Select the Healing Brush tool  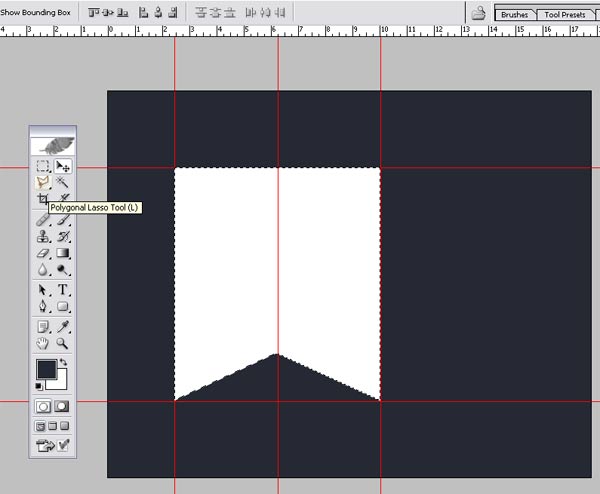(42, 220)
